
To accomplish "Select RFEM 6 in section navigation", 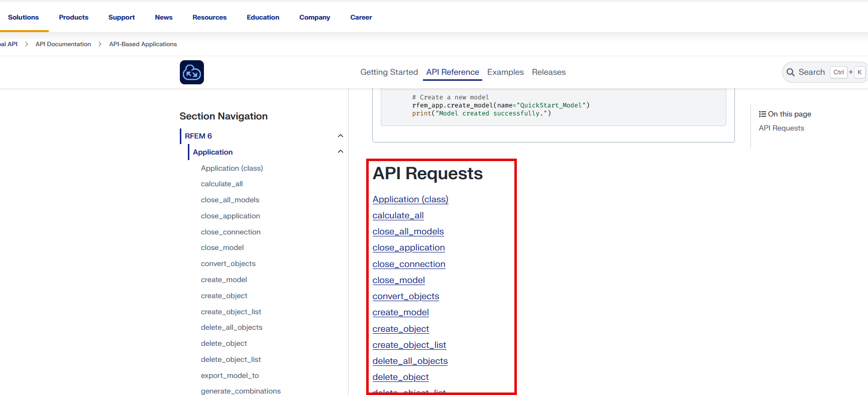I will pyautogui.click(x=198, y=136).
